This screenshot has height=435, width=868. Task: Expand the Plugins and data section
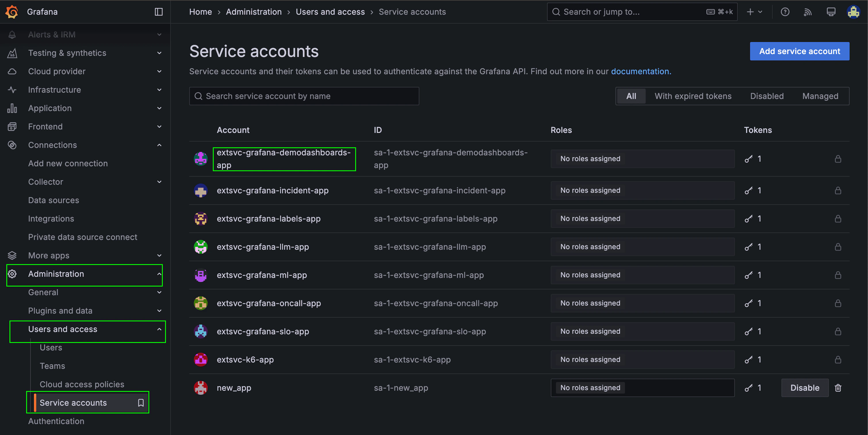(159, 311)
